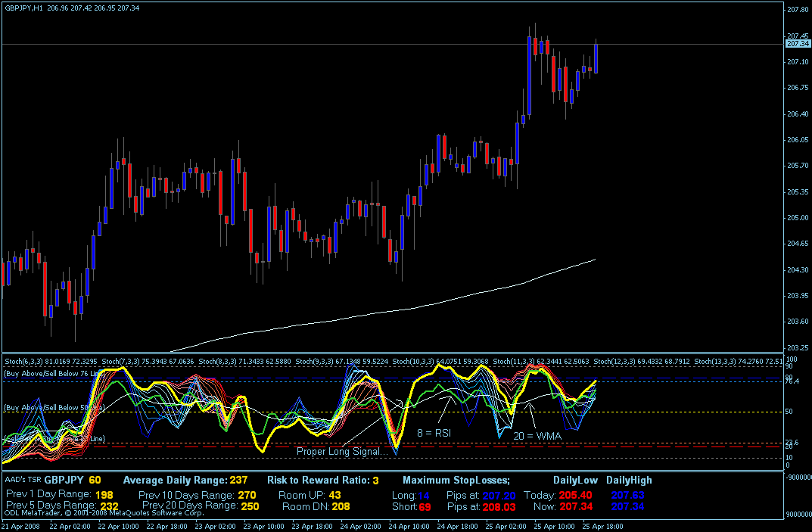Click the GBPJPY,H1 chart title label
This screenshot has height=532, width=812.
tap(24, 8)
